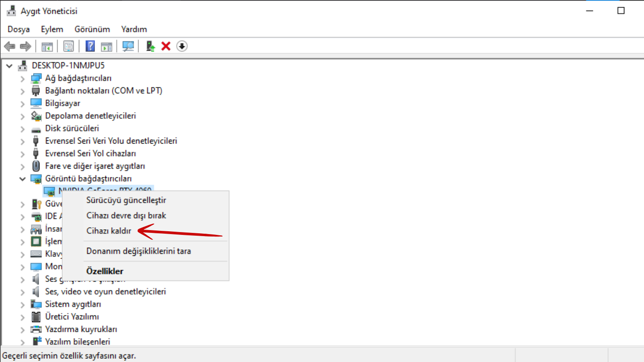Click the Back arrow toolbar icon
The height and width of the screenshot is (362, 644).
pos(10,46)
